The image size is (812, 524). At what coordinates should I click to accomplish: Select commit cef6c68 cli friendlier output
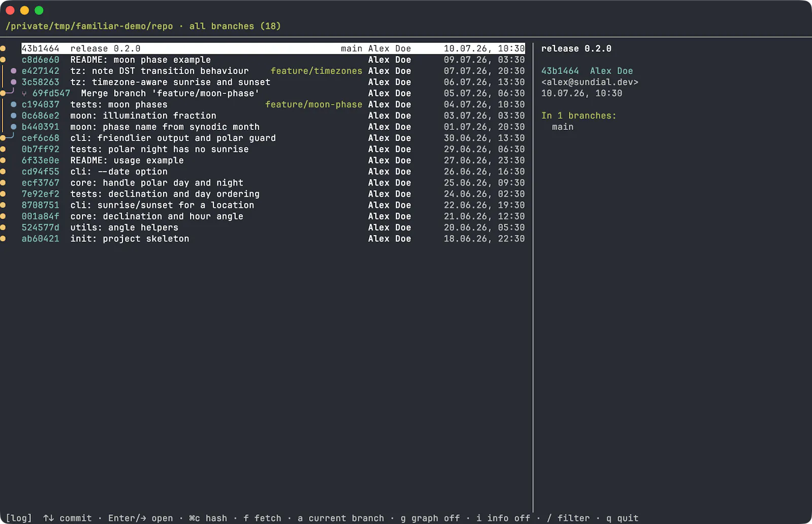click(273, 138)
